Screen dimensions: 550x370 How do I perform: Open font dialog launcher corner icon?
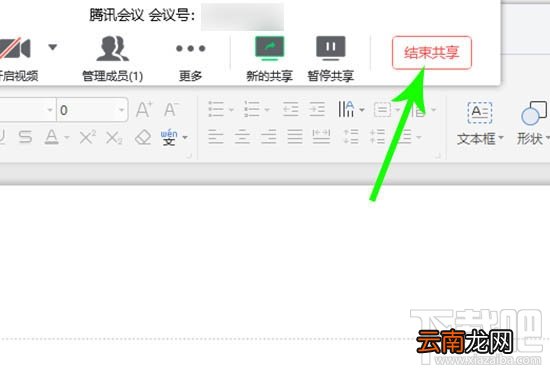point(189,155)
